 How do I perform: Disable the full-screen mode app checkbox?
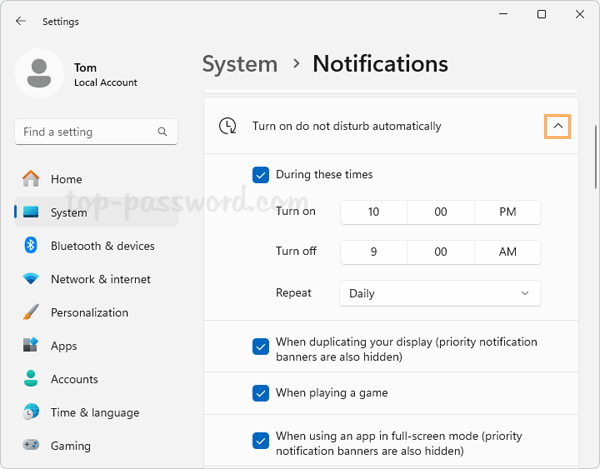(x=261, y=441)
